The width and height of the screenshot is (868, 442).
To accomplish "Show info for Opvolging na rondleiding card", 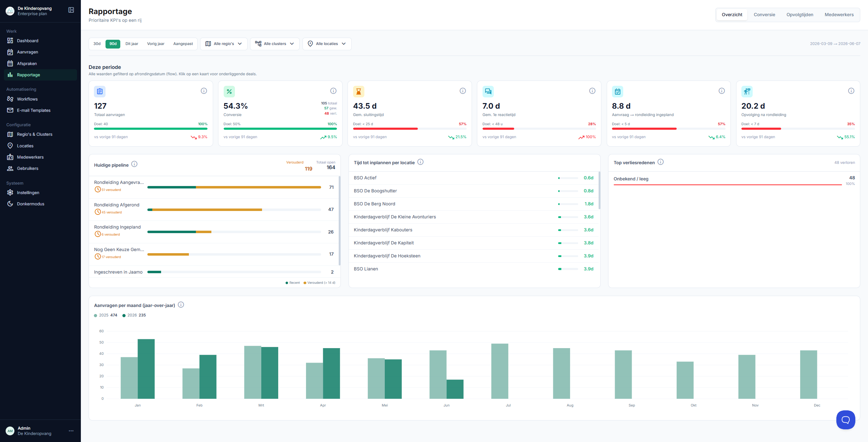I will click(851, 91).
